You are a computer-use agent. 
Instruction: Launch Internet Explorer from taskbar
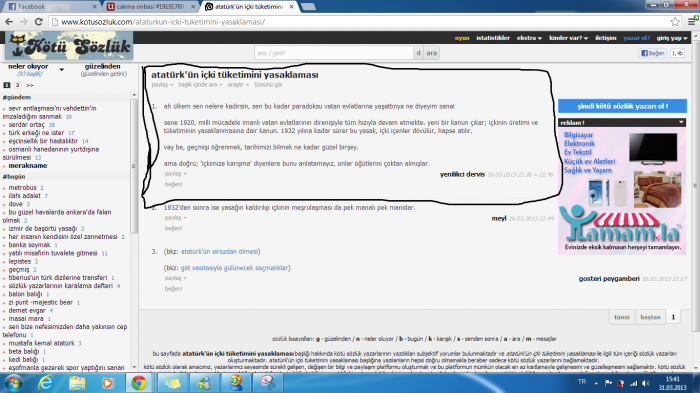pyautogui.click(x=46, y=383)
